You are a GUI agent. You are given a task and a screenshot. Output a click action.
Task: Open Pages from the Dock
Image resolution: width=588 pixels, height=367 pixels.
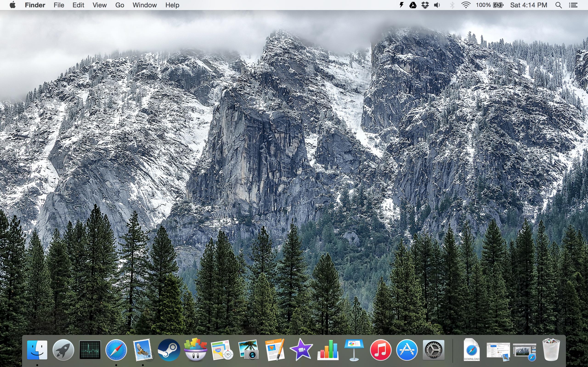pos(274,350)
